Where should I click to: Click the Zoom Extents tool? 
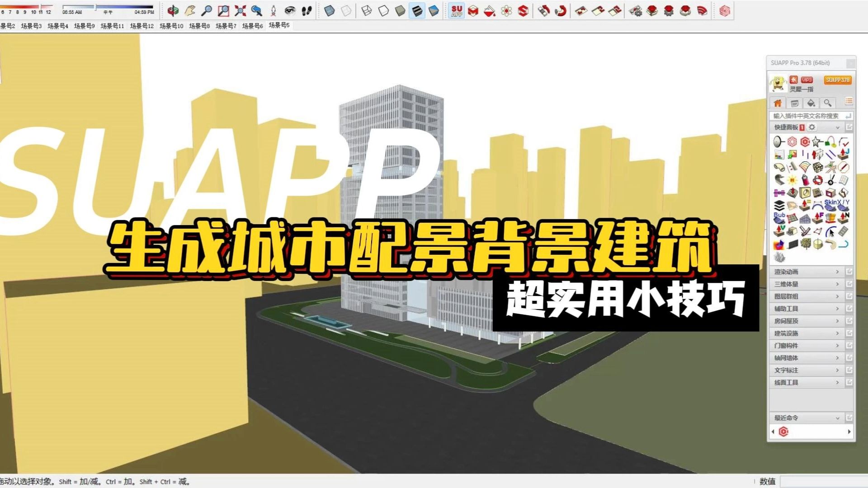point(240,11)
